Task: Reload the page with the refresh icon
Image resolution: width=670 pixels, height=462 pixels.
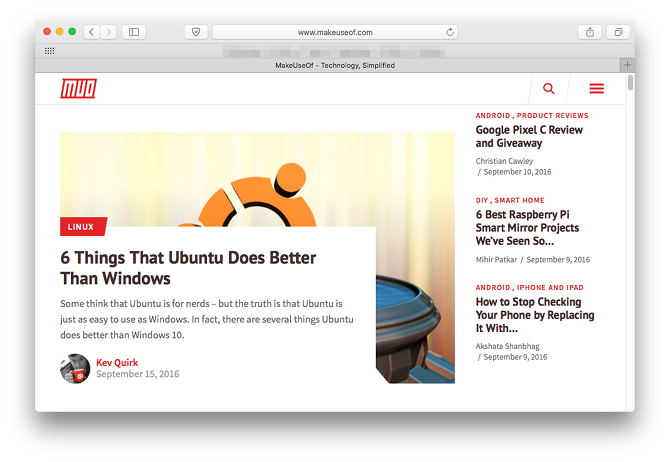Action: 450,32
